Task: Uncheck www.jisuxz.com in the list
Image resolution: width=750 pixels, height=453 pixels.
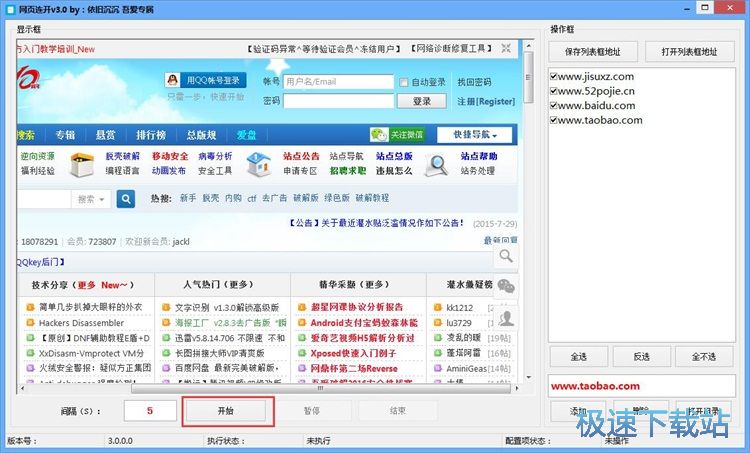Action: 553,77
